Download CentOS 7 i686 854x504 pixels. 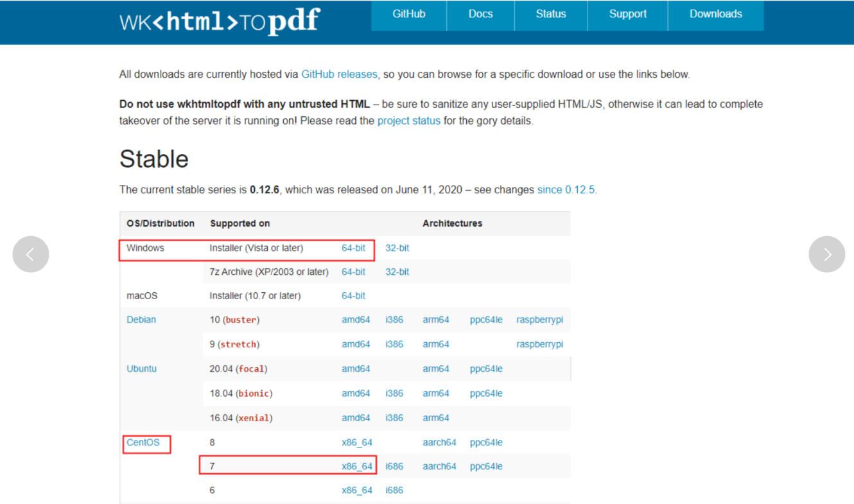pyautogui.click(x=394, y=467)
